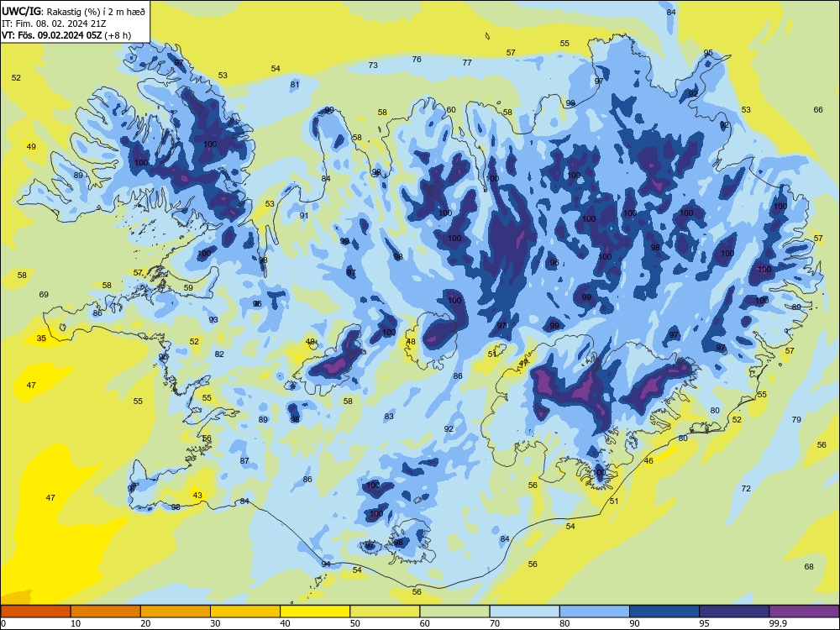Click the 0-10 dark orange legend swatch
This screenshot has width=840, height=630.
point(35,612)
